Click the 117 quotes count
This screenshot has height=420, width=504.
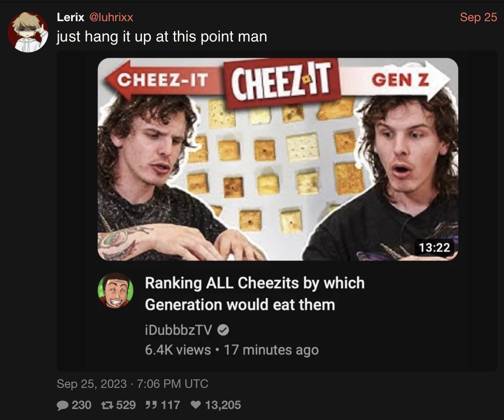(x=170, y=405)
